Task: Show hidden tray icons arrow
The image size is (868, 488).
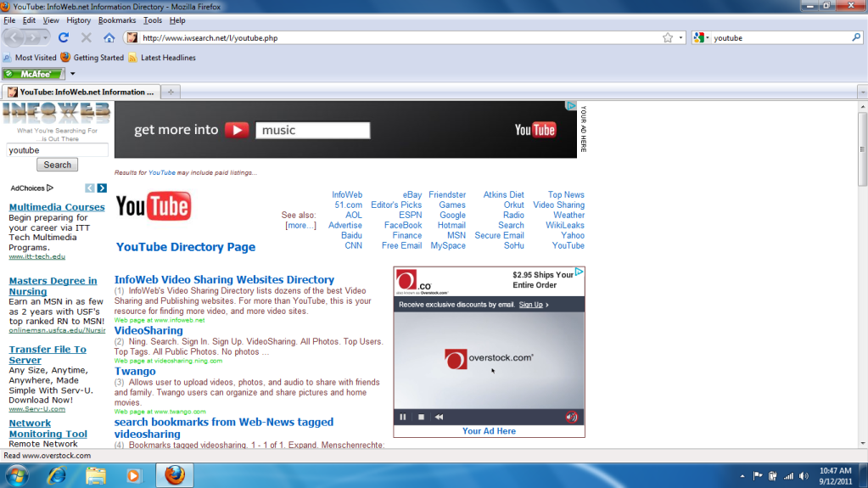Action: tap(742, 476)
